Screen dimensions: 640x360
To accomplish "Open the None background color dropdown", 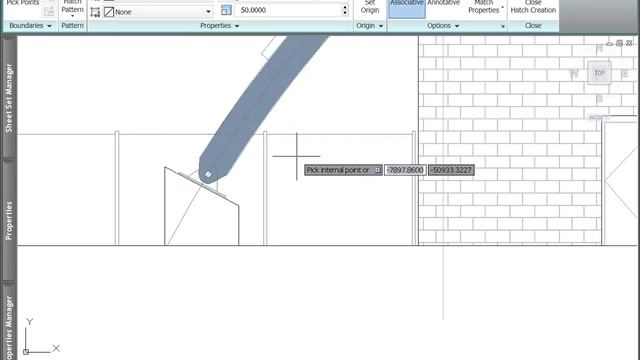I will point(208,12).
